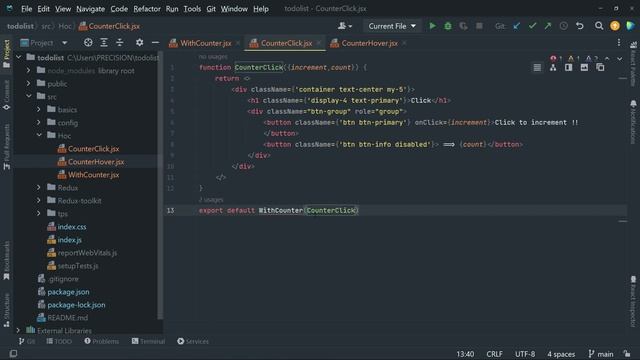Expand the public folder
Viewport: 640px width, 360px height.
tap(29, 84)
